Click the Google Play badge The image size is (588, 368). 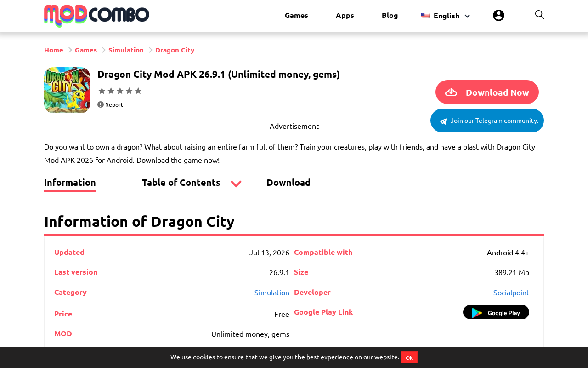pyautogui.click(x=496, y=312)
